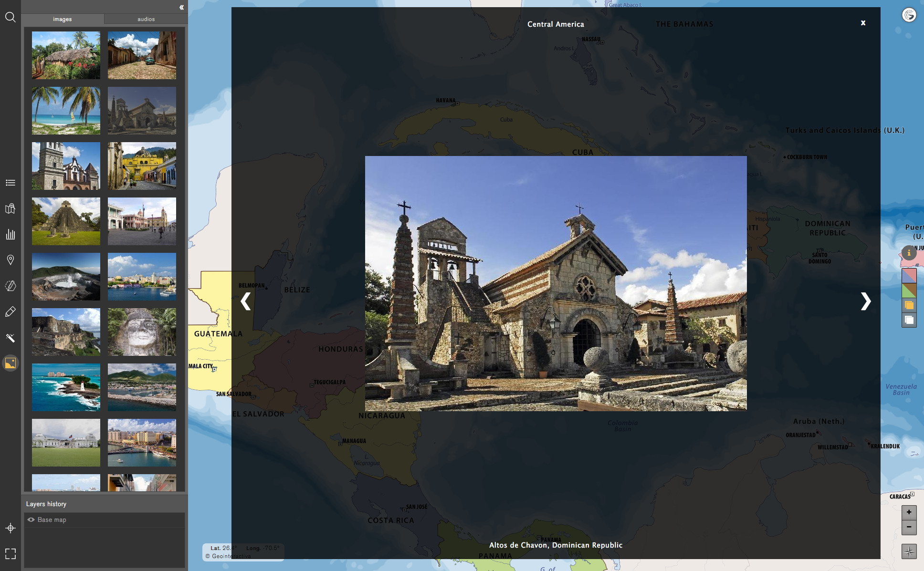Open palm tree beach thumbnail
Viewport: 924px width, 571px height.
pos(66,111)
